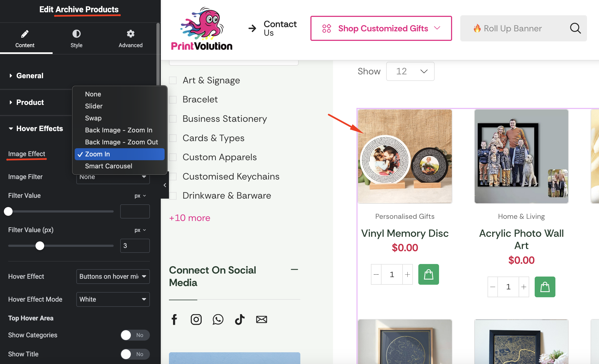
Task: Check the Customised Keychains filter
Action: pyautogui.click(x=173, y=177)
